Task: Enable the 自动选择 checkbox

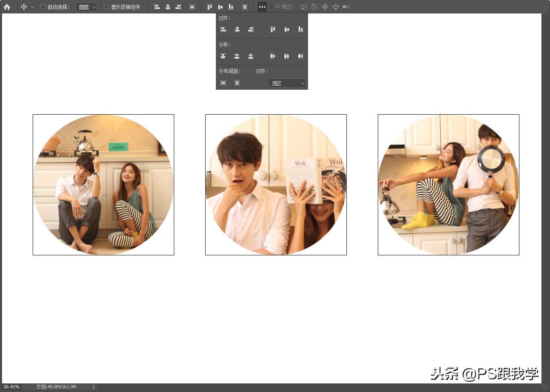Action: (42, 7)
